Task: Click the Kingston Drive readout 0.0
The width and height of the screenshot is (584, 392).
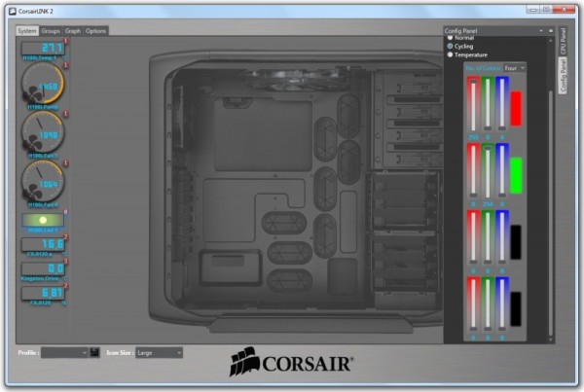Action: pyautogui.click(x=44, y=268)
